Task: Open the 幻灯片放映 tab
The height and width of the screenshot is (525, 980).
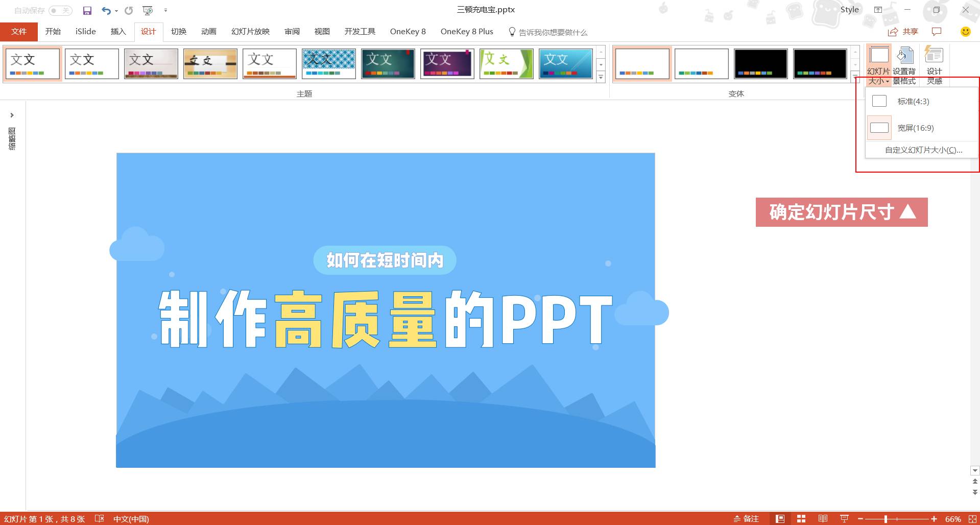Action: pyautogui.click(x=250, y=32)
